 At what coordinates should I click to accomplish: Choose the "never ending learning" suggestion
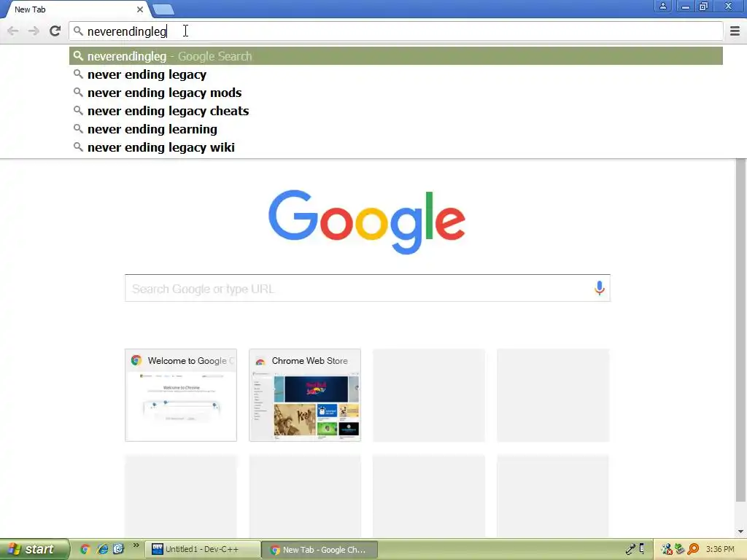click(x=396, y=129)
